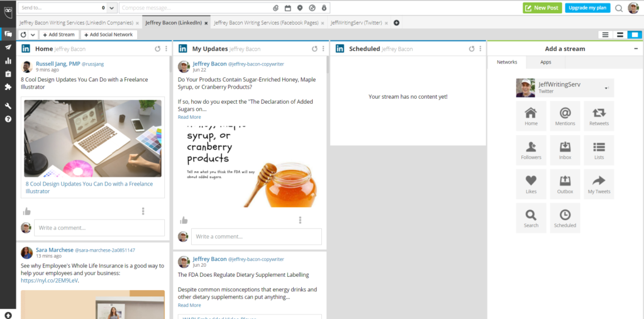Add a Twitter Home stream
This screenshot has width=644, height=319.
click(531, 116)
